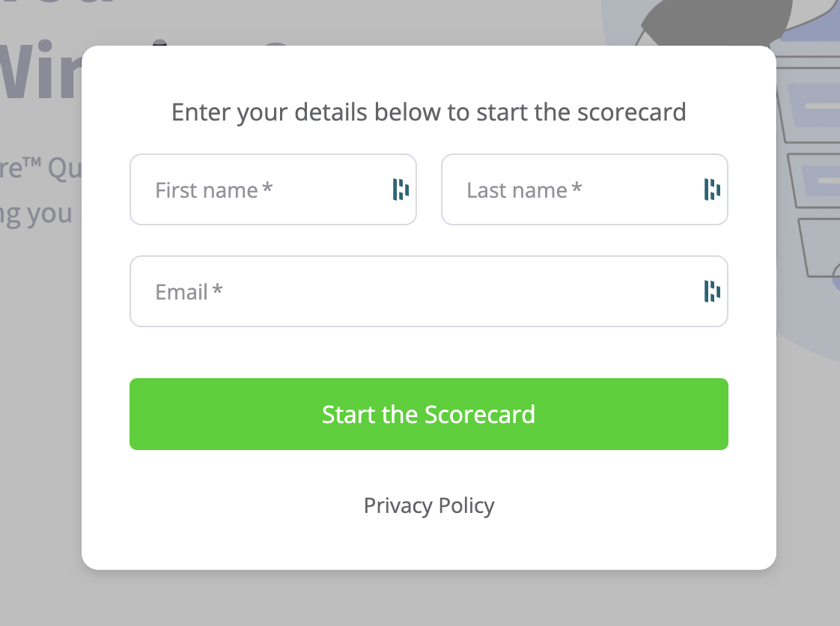Open the Privacy Policy link

(x=429, y=505)
